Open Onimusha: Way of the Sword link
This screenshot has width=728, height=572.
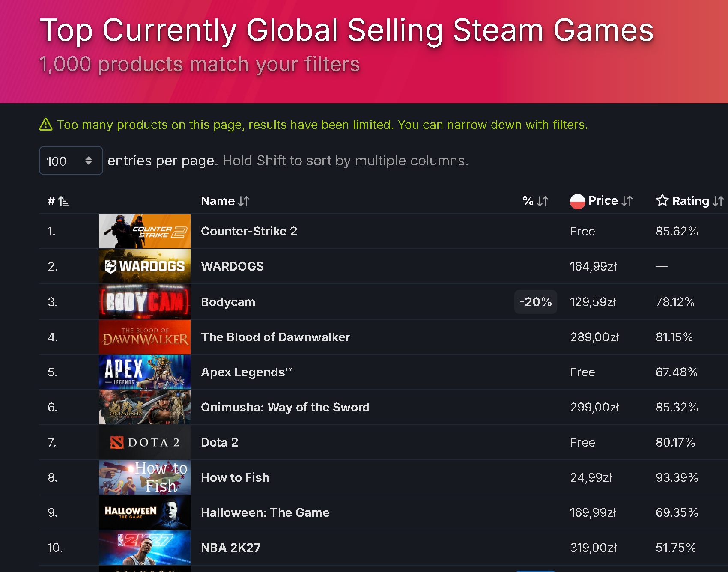(x=285, y=407)
